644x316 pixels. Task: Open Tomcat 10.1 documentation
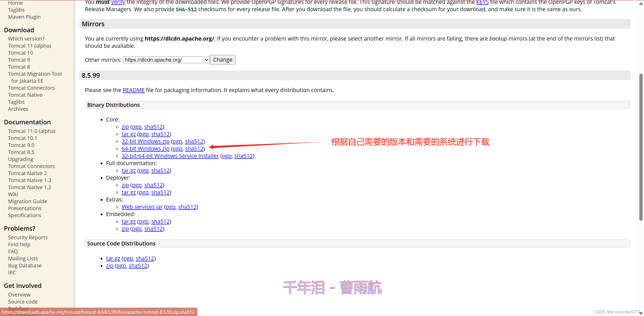[22, 138]
